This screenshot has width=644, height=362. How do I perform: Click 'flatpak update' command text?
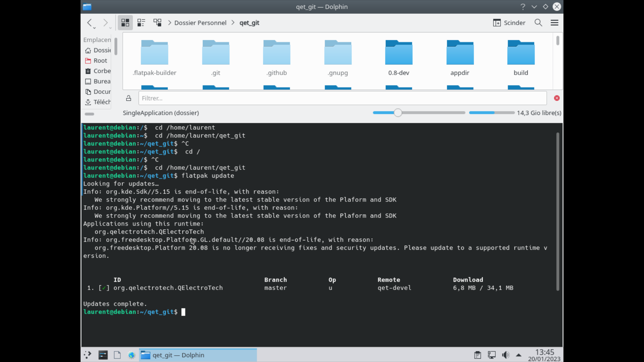tap(208, 176)
